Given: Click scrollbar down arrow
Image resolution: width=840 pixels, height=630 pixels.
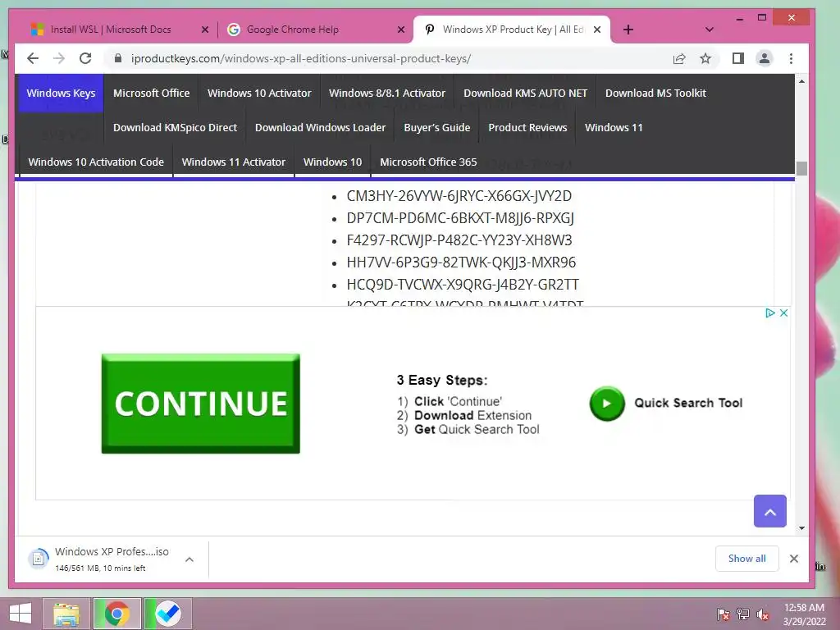Looking at the screenshot, I should 801,528.
